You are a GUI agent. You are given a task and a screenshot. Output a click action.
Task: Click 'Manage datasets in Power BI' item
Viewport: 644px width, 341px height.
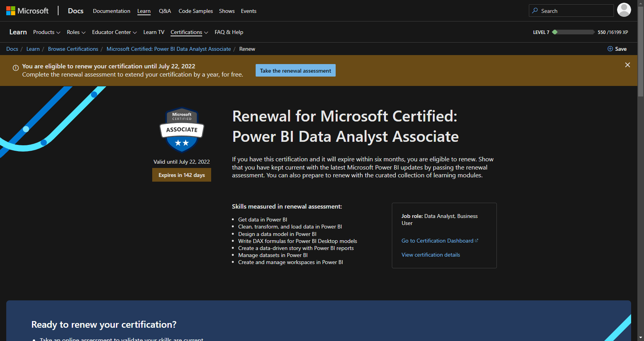pos(273,255)
